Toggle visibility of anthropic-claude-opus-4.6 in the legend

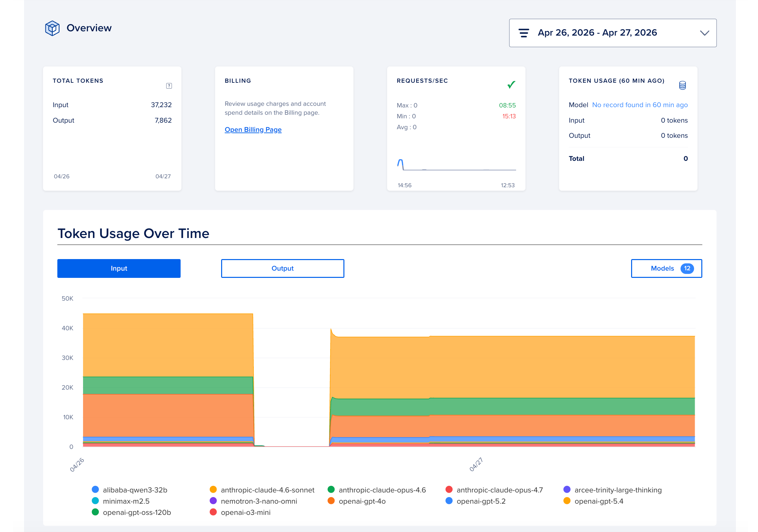coord(382,490)
